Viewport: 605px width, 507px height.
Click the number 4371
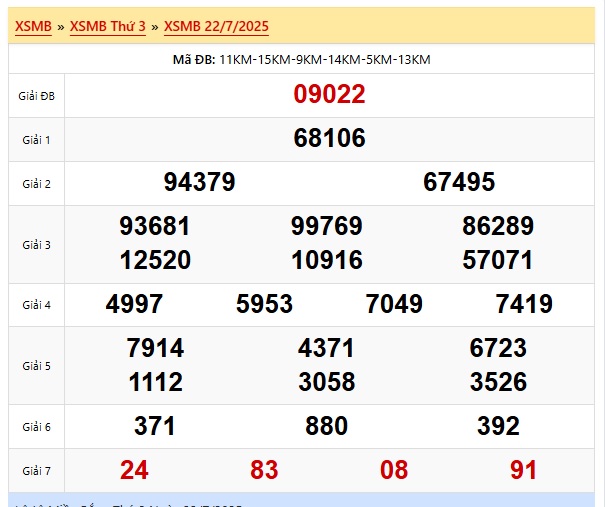pos(326,348)
